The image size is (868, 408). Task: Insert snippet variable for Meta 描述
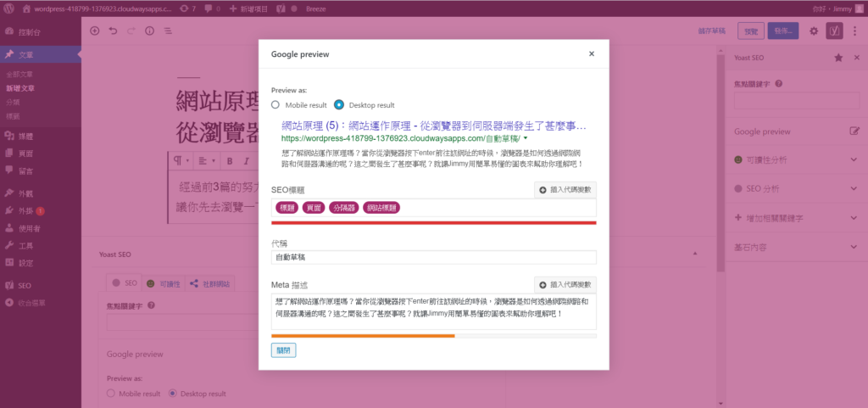565,284
